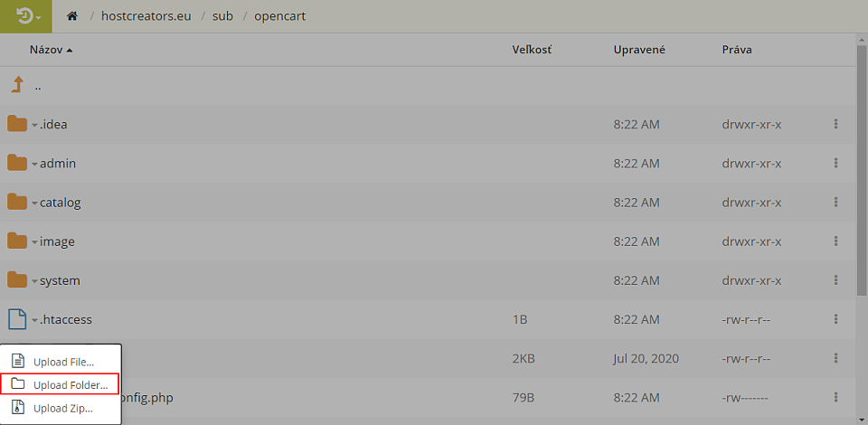Open kebab menu for catalog row
This screenshot has width=868, height=425.
tap(835, 202)
